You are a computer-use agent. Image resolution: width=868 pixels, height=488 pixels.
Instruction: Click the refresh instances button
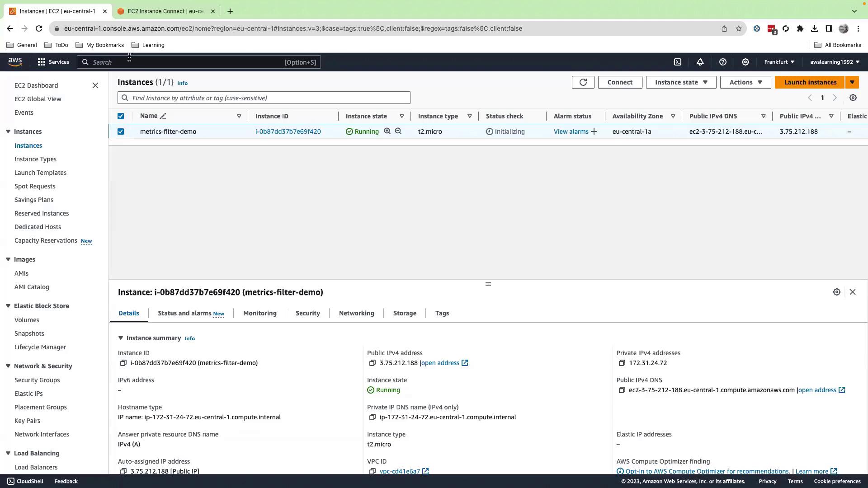583,82
